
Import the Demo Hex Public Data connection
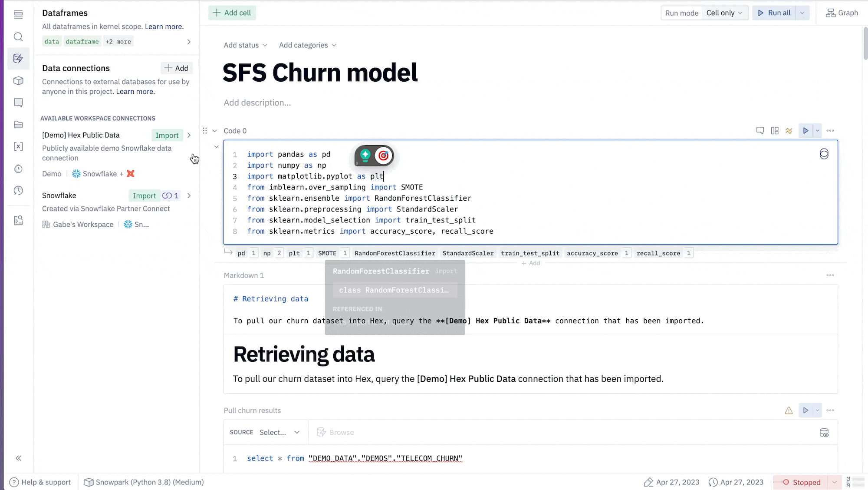click(x=167, y=135)
